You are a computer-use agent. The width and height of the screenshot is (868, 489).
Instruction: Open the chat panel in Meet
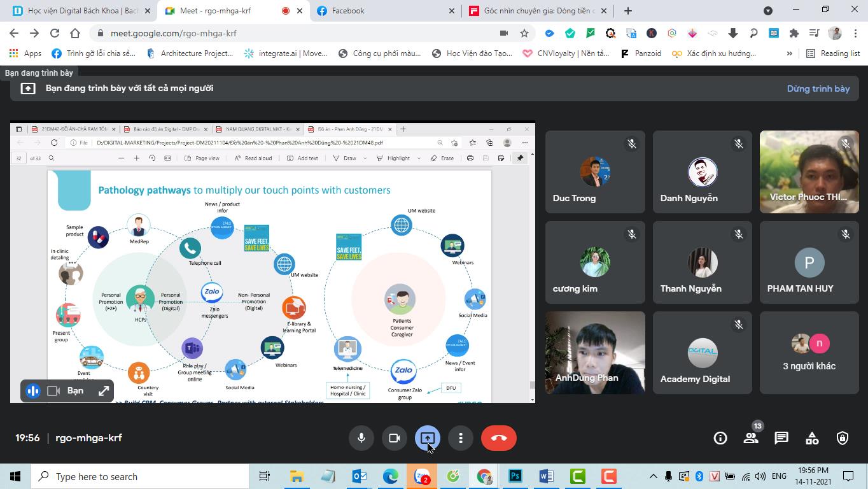pyautogui.click(x=781, y=438)
